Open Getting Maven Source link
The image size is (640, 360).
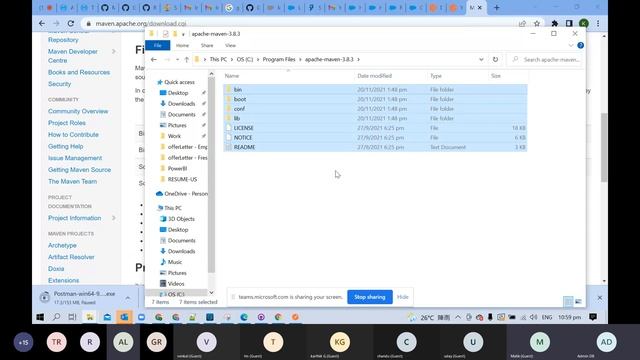coord(79,170)
